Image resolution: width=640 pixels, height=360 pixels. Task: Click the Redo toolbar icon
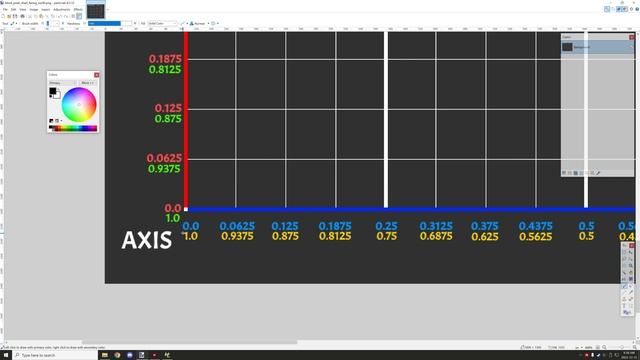pos(66,16)
